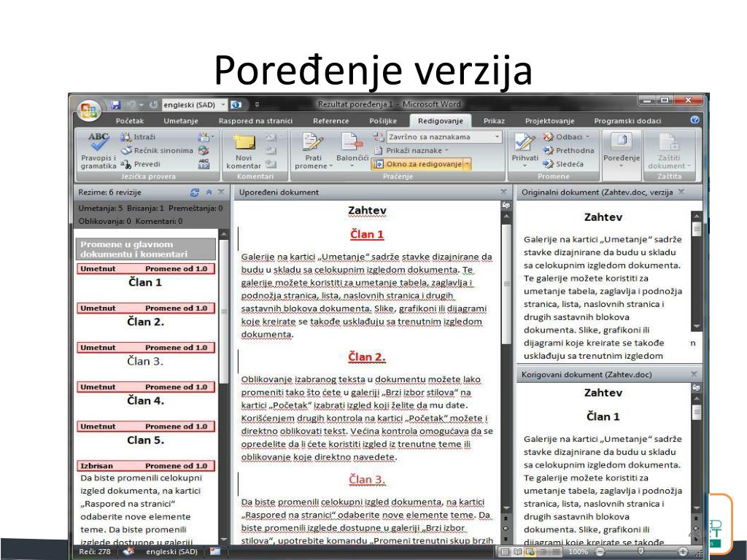The image size is (747, 560).
Task: Expand the Prikaži naznake menu
Action: [x=411, y=150]
